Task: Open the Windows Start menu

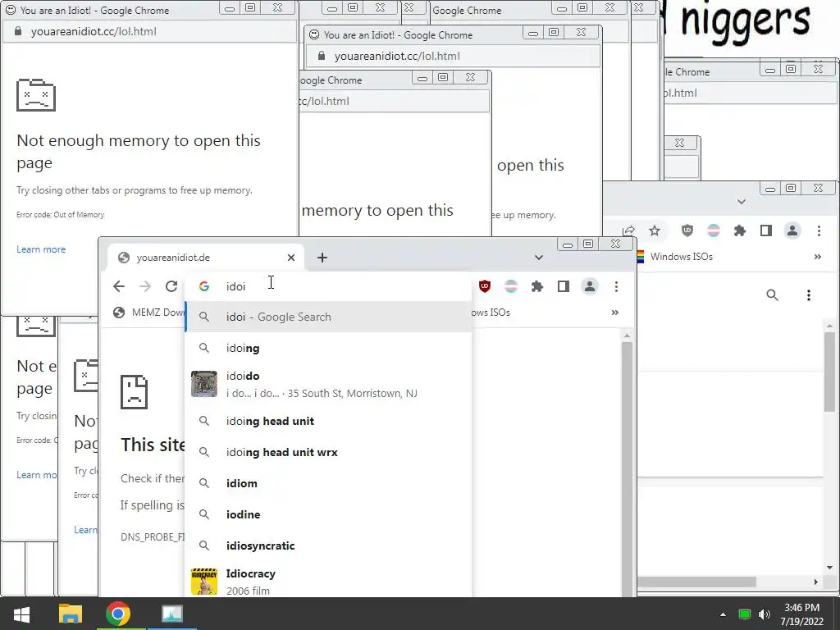Action: [21, 614]
